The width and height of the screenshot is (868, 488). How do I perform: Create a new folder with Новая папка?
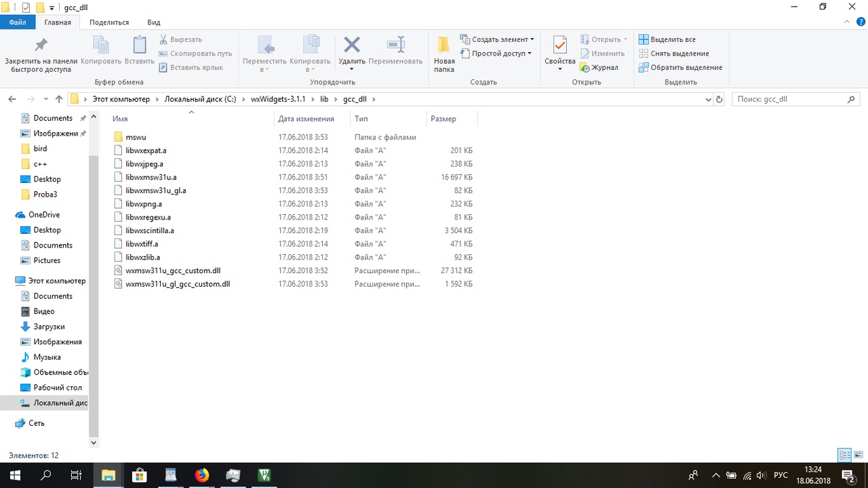coord(444,54)
